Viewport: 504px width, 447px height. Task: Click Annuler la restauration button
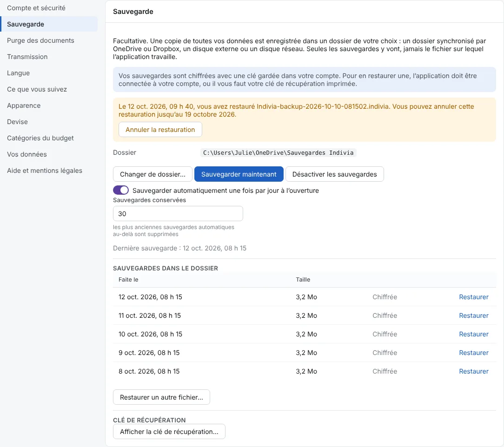coord(160,130)
